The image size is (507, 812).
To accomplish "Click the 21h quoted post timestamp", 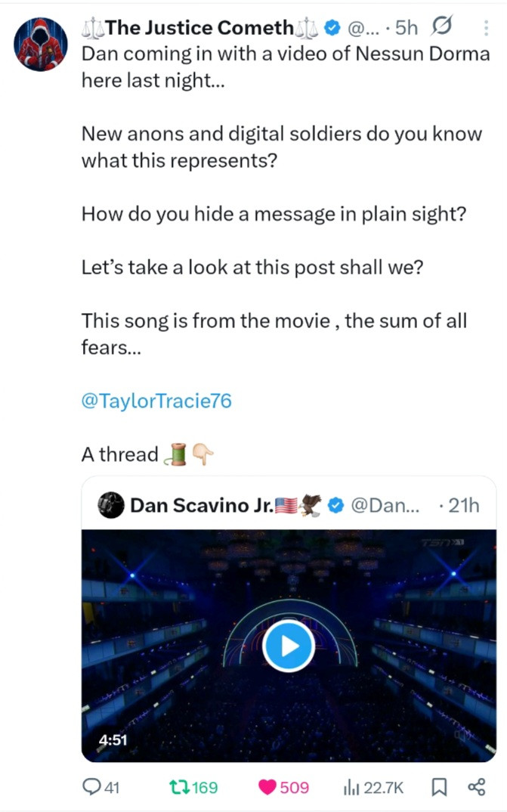I will pyautogui.click(x=464, y=504).
